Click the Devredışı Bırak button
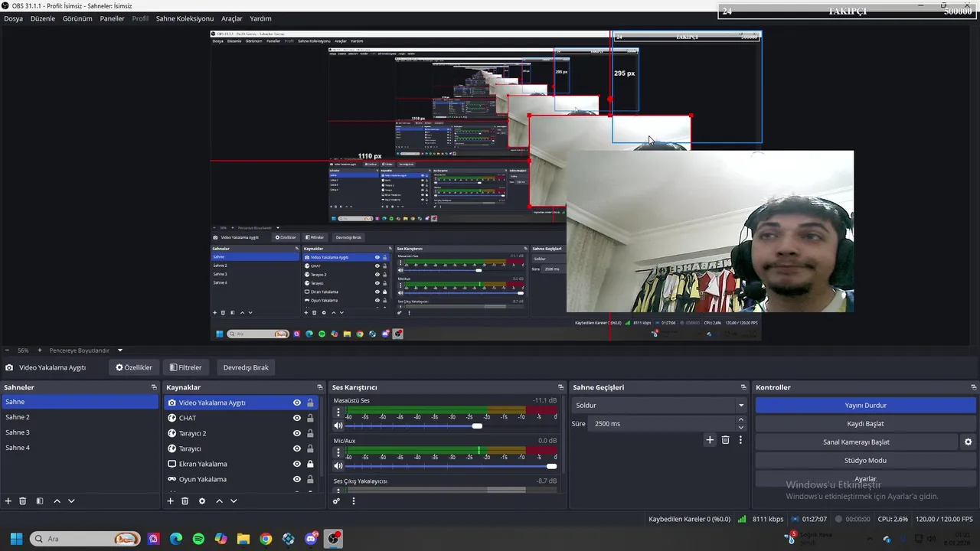This screenshot has height=551, width=980. 246,367
